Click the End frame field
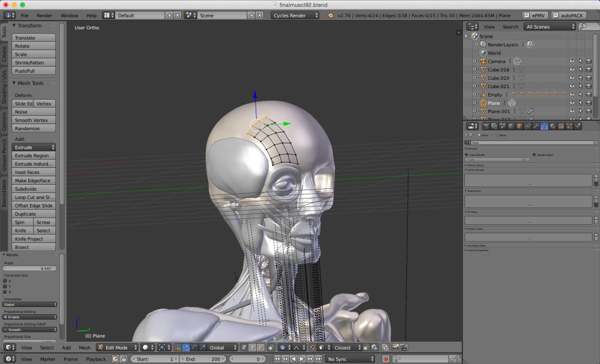Viewport: 600px width, 364px height. pyautogui.click(x=203, y=359)
